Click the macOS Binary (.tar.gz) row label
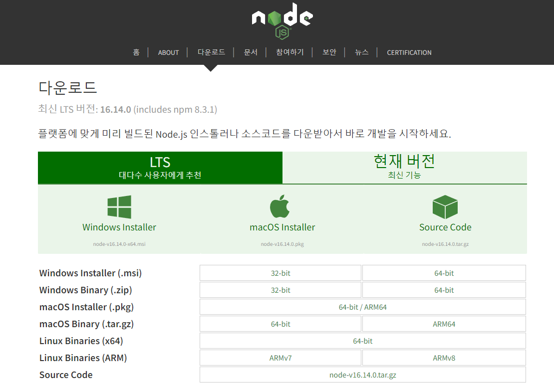 click(x=86, y=324)
